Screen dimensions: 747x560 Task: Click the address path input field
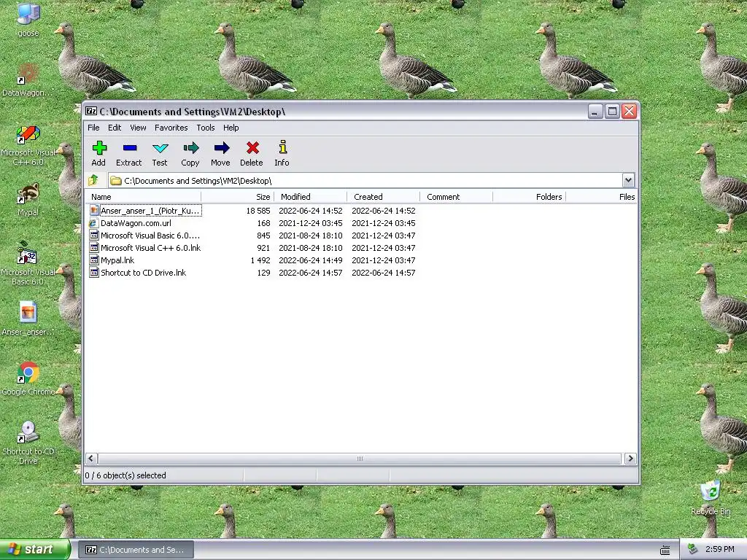point(365,181)
